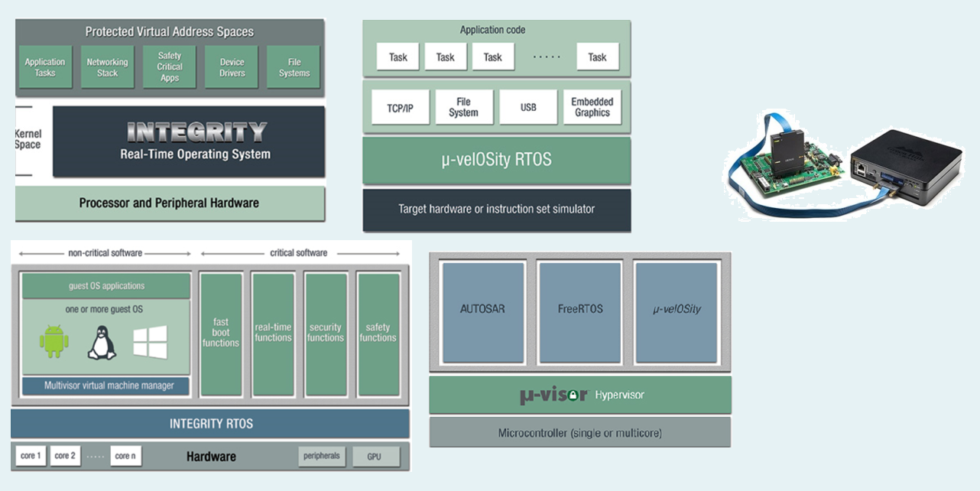Click the GPU box
Viewport: 980px width, 491px height.
tap(375, 457)
